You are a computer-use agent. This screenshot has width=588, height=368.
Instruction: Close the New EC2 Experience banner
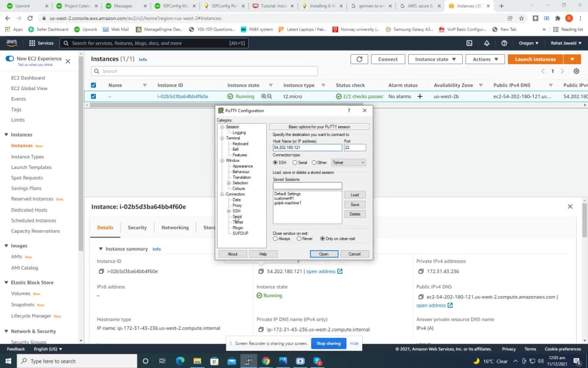[68, 61]
